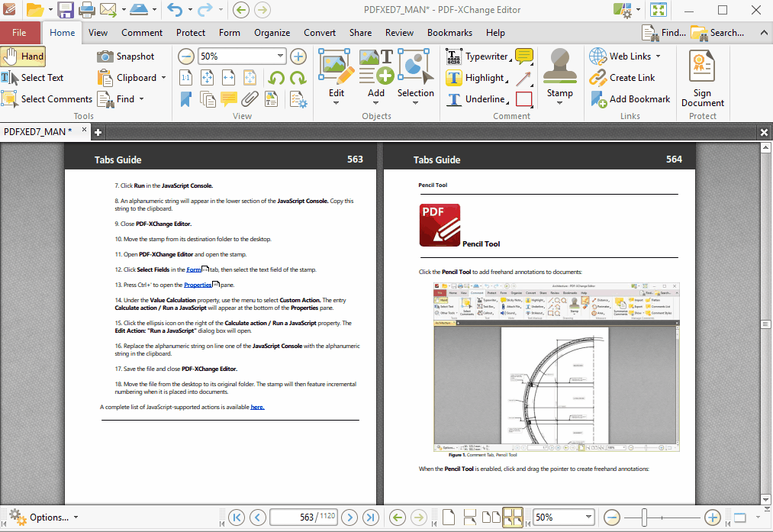Switch to the Convert ribbon tab

pyautogui.click(x=320, y=33)
